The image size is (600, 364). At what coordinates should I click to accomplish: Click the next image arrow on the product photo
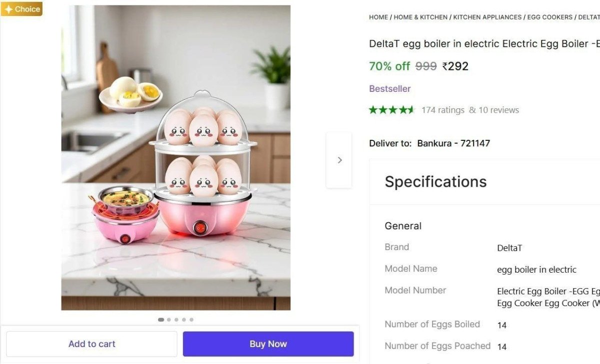[339, 160]
